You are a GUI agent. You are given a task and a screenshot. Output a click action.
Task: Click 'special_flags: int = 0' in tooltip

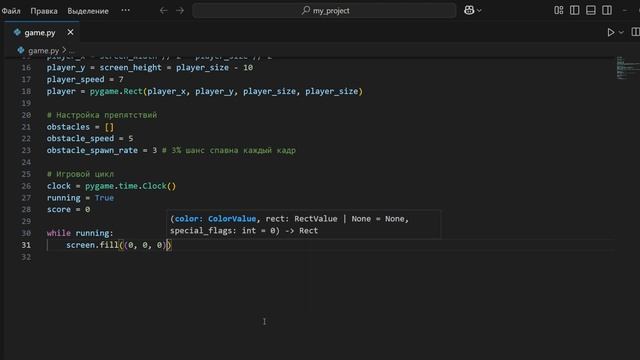(223, 231)
